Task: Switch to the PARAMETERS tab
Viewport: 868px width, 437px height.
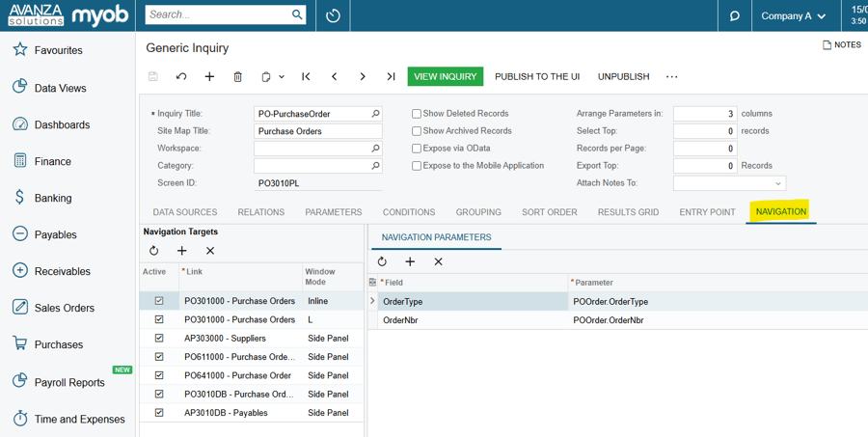Action: (334, 212)
